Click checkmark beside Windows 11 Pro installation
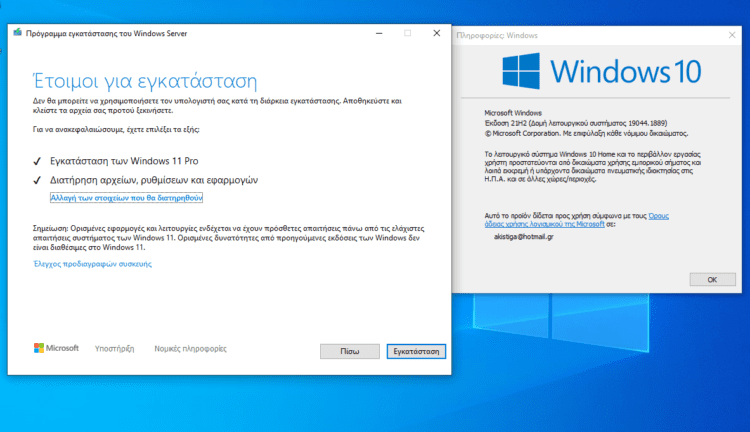 click(x=37, y=161)
